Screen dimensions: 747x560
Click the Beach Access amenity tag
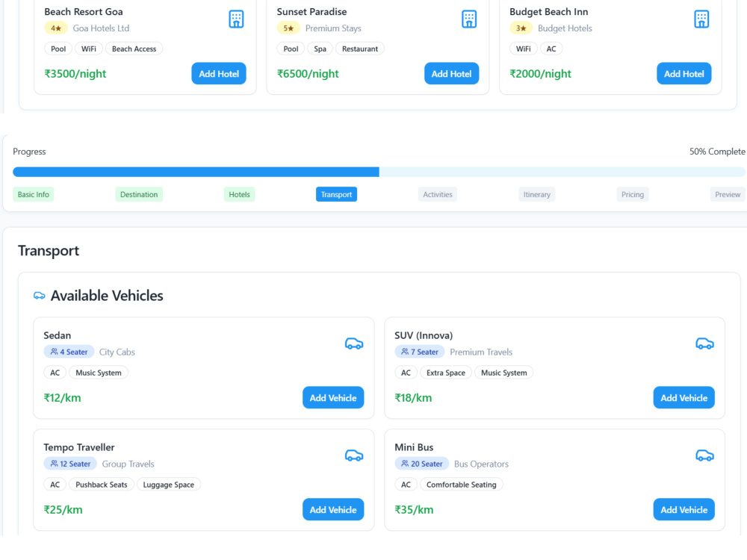coord(134,49)
